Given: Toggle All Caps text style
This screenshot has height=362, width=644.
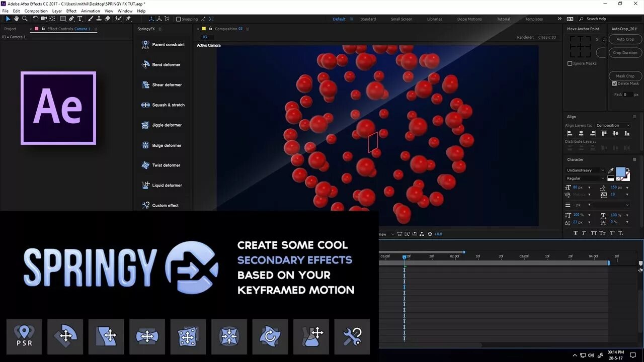Looking at the screenshot, I should [x=594, y=233].
